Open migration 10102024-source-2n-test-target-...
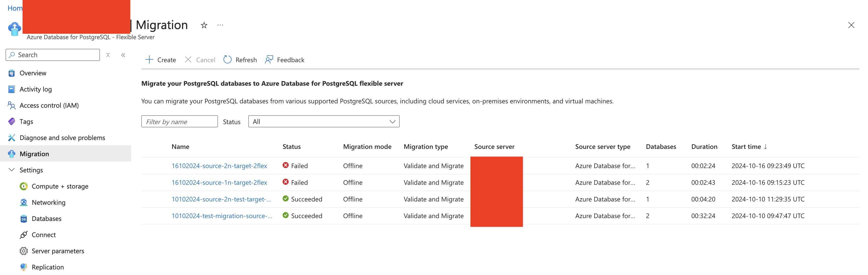The height and width of the screenshot is (275, 868). coord(221,199)
